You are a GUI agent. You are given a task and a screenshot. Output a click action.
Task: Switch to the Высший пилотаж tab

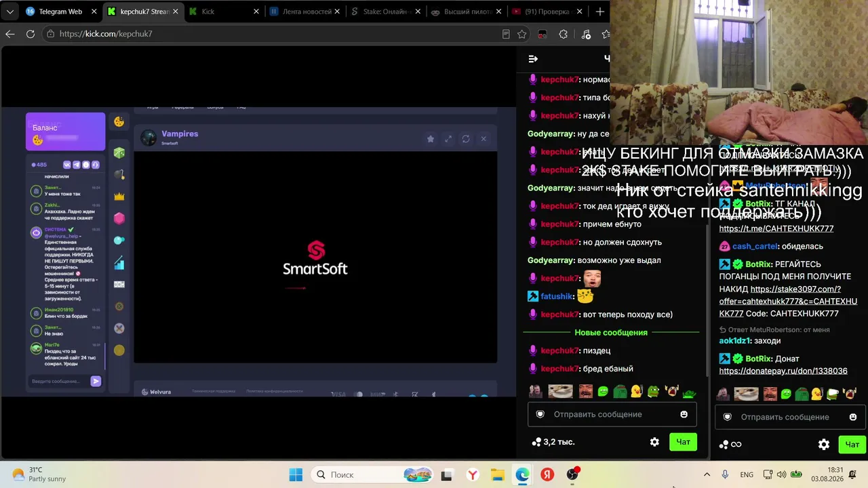(x=467, y=12)
